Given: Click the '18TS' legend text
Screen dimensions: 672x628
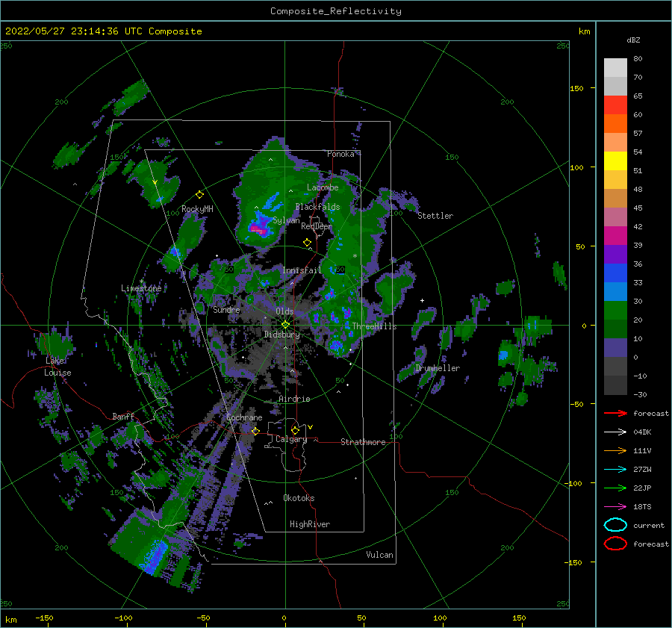Looking at the screenshot, I should 642,507.
